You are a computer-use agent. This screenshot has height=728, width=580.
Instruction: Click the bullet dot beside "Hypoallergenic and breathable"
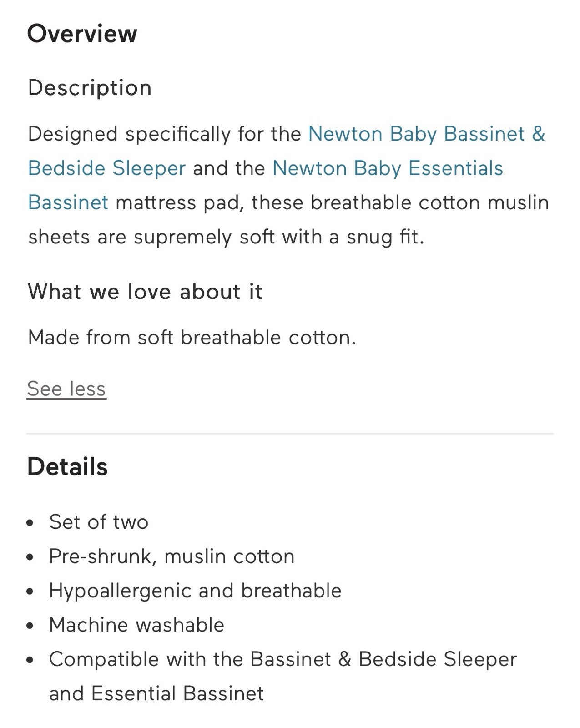click(30, 592)
